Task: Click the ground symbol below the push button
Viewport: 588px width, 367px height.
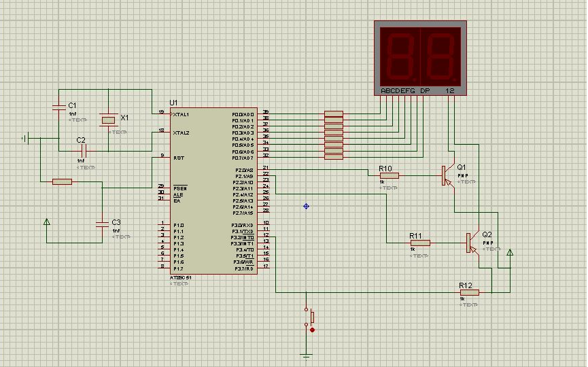Action: point(307,355)
